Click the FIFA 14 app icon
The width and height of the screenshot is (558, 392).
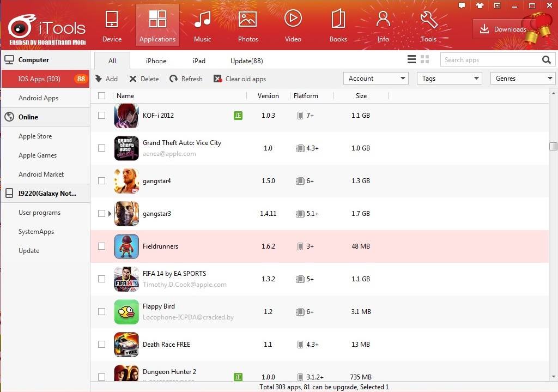(x=126, y=279)
